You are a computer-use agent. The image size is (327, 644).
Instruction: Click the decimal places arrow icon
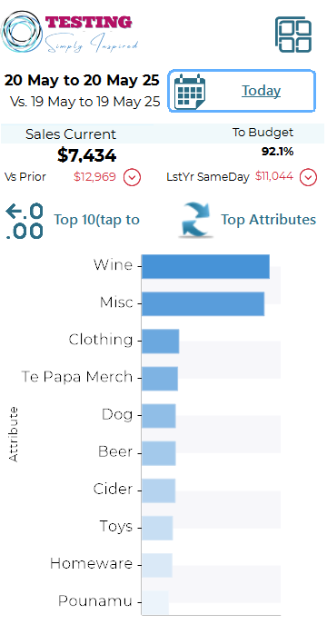coord(25,221)
